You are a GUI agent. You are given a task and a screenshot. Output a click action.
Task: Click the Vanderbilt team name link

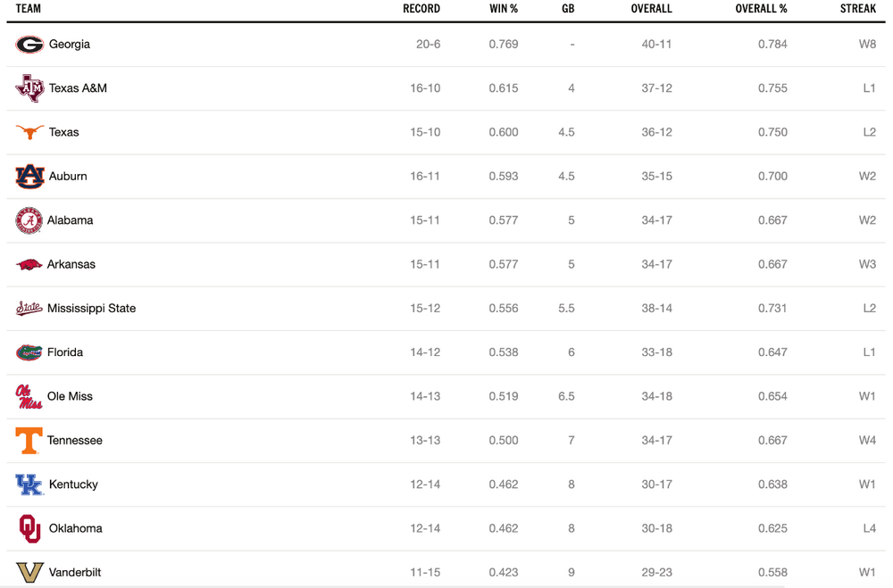(x=75, y=572)
